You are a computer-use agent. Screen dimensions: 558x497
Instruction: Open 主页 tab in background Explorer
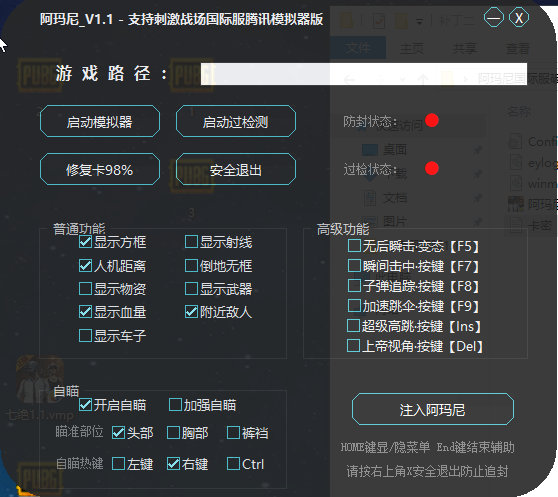[x=412, y=48]
